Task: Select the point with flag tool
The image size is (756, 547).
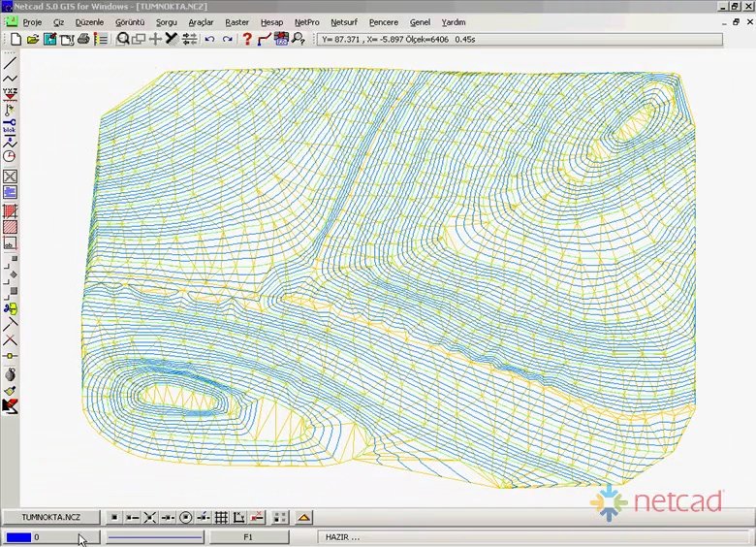Action: pyautogui.click(x=10, y=110)
